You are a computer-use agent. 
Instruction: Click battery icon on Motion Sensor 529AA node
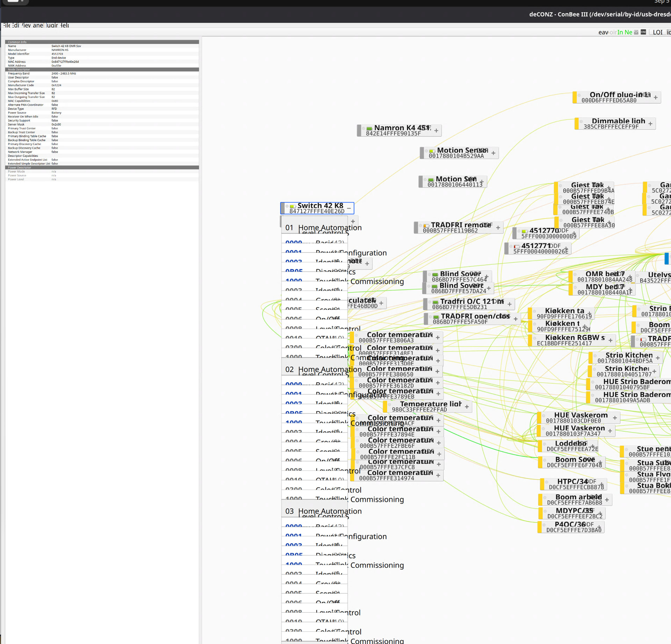(432, 151)
